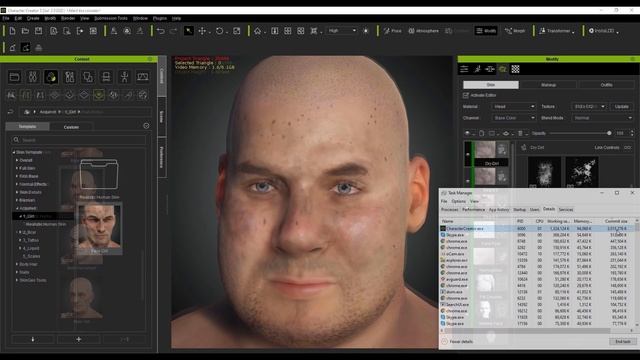Toggle visibility of the Dry Dirt layer
Screen dimensions: 640x360
[468, 154]
